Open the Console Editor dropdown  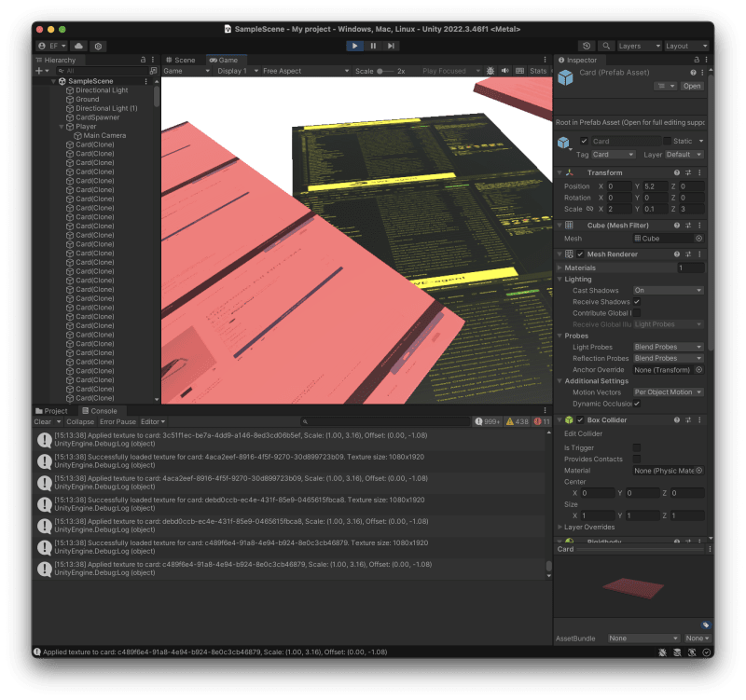[153, 422]
